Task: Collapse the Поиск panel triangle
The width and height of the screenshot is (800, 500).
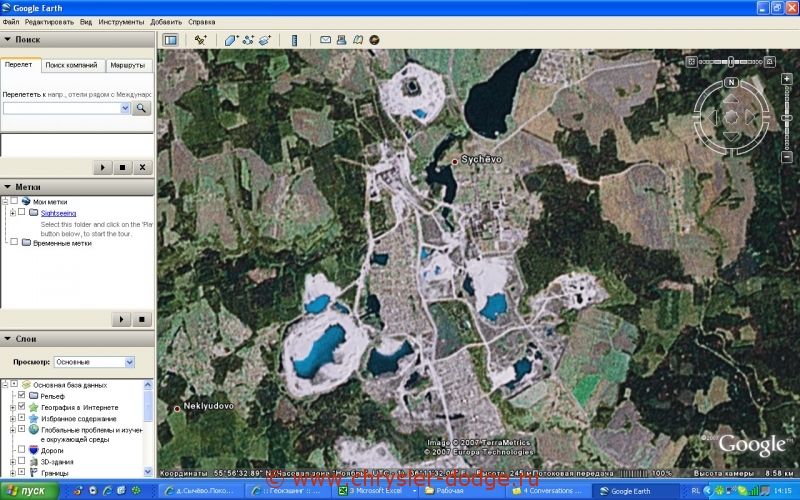Action: (x=7, y=39)
